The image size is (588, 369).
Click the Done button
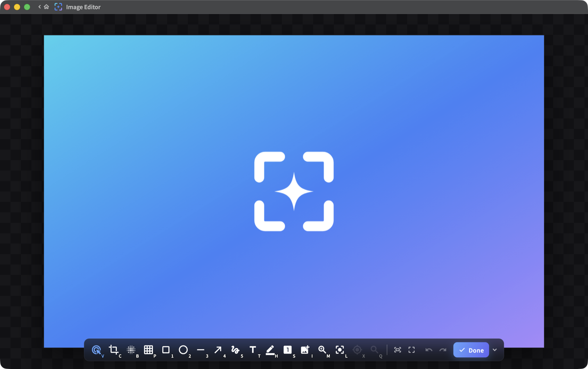[x=471, y=350]
